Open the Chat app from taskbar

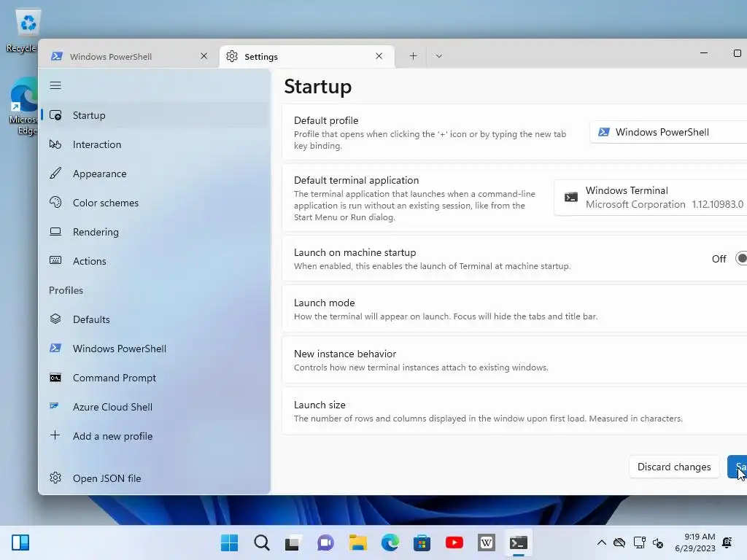coord(325,542)
